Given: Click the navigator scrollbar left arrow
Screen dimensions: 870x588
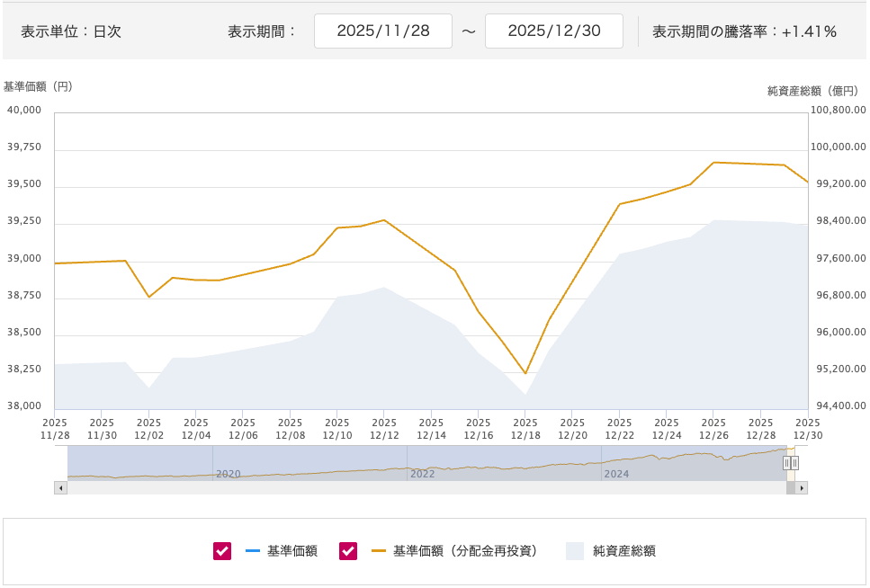Looking at the screenshot, I should [x=60, y=488].
